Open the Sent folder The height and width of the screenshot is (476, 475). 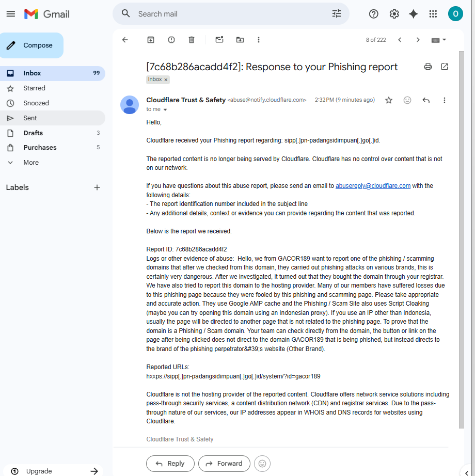pos(53,118)
